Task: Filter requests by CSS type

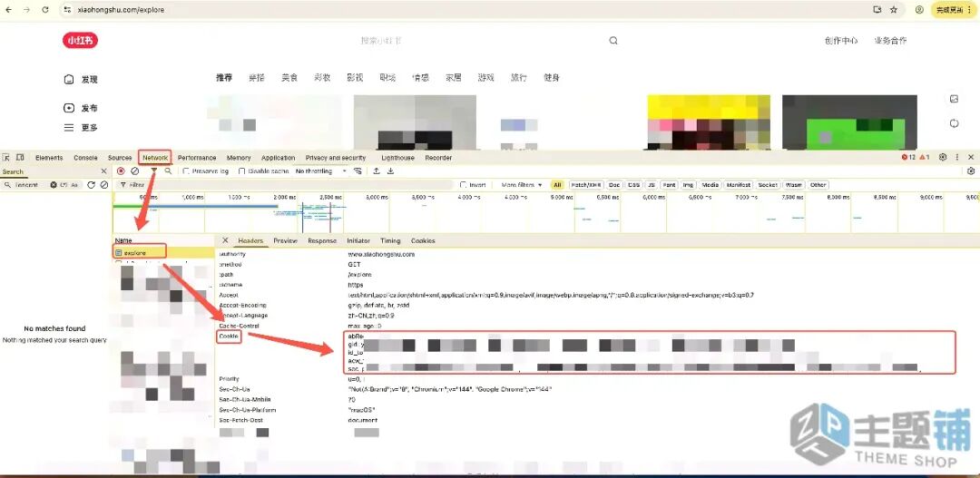Action: click(x=633, y=185)
